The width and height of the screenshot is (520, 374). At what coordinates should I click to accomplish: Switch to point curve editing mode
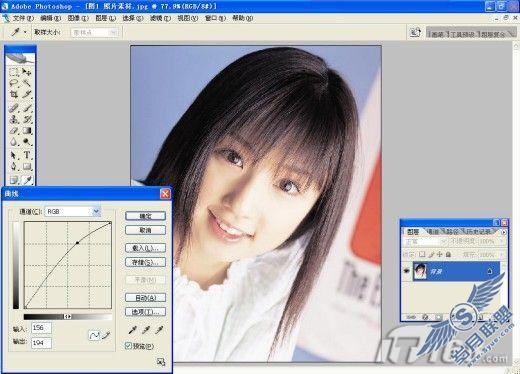pos(94,335)
